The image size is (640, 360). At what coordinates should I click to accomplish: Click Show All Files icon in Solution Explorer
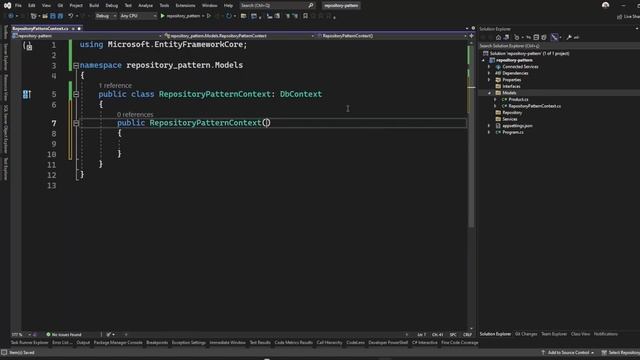point(544,37)
